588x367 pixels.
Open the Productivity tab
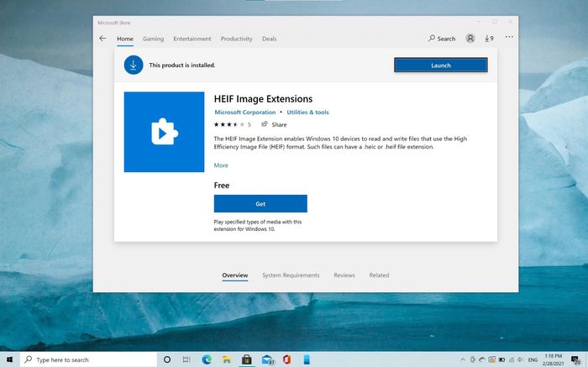[236, 39]
